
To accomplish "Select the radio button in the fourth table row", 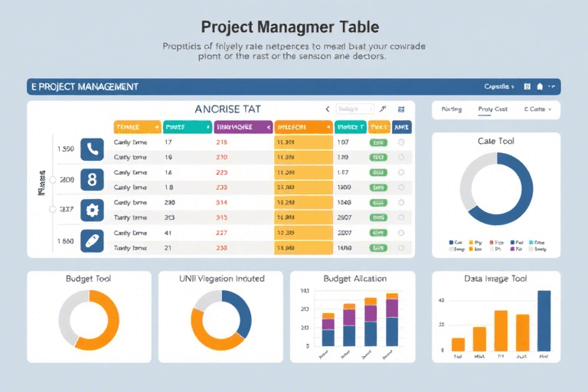I will (401, 187).
